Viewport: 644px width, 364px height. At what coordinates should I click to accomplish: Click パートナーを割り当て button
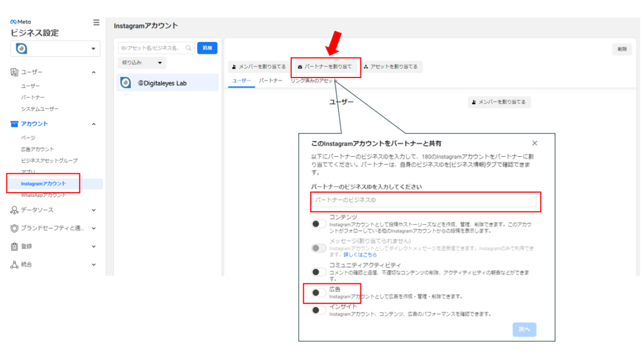click(325, 67)
